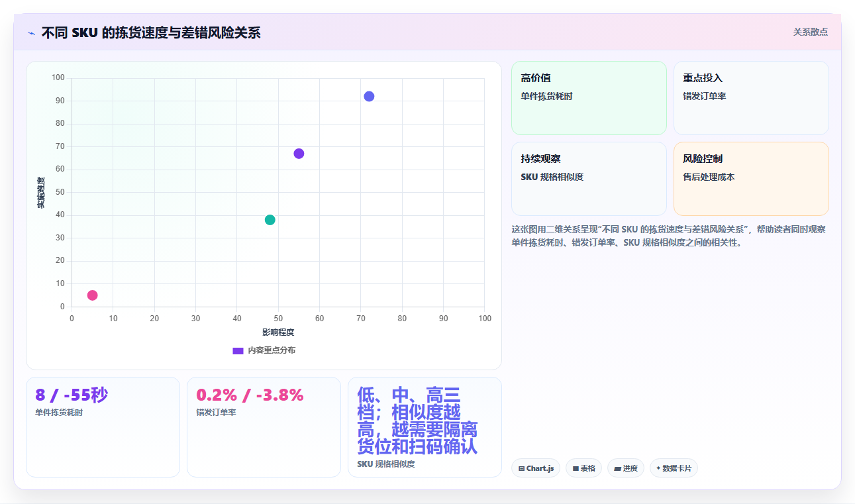
Task: Click SKU 规格相似度 text in 持续观察 card
Action: pos(552,177)
